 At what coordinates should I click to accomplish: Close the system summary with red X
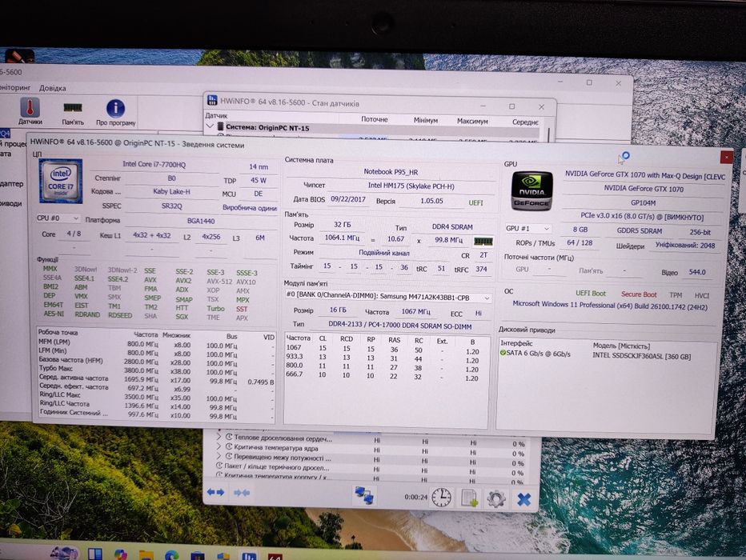click(x=726, y=157)
